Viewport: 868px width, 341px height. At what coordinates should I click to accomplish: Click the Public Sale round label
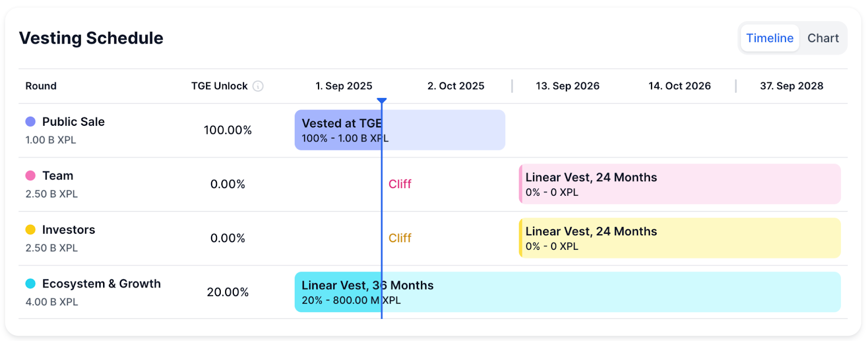(73, 121)
